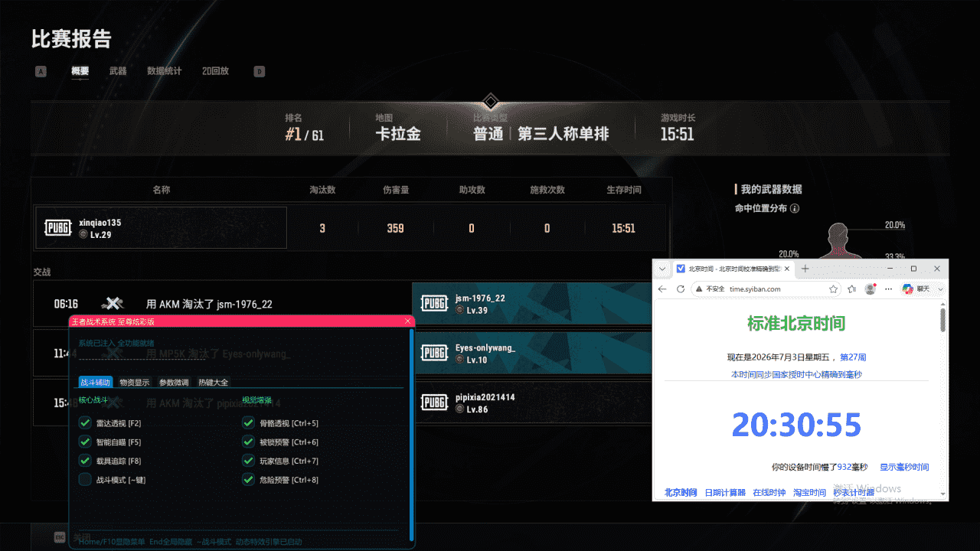
Task: Expand the chevron next to 聊天
Action: click(941, 289)
